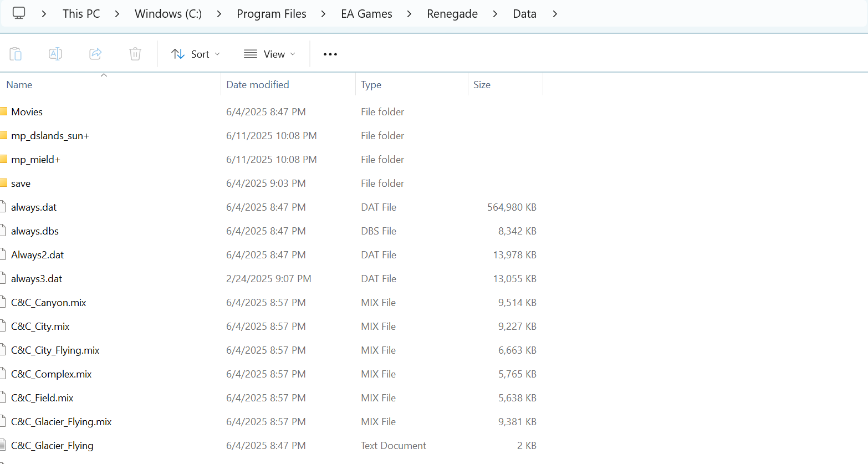Open the View dropdown menu
This screenshot has width=868, height=464.
[269, 54]
